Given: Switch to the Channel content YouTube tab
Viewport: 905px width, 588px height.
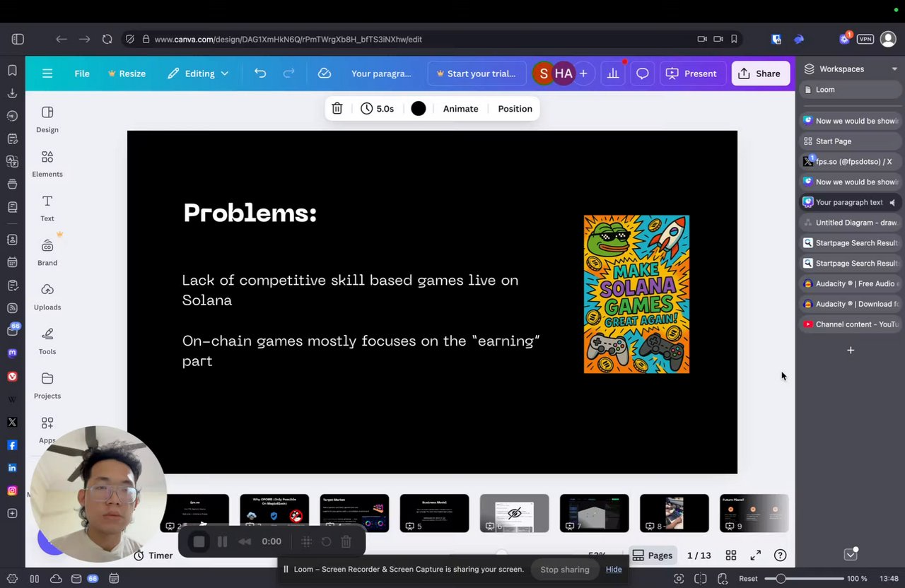Looking at the screenshot, I should (x=850, y=324).
